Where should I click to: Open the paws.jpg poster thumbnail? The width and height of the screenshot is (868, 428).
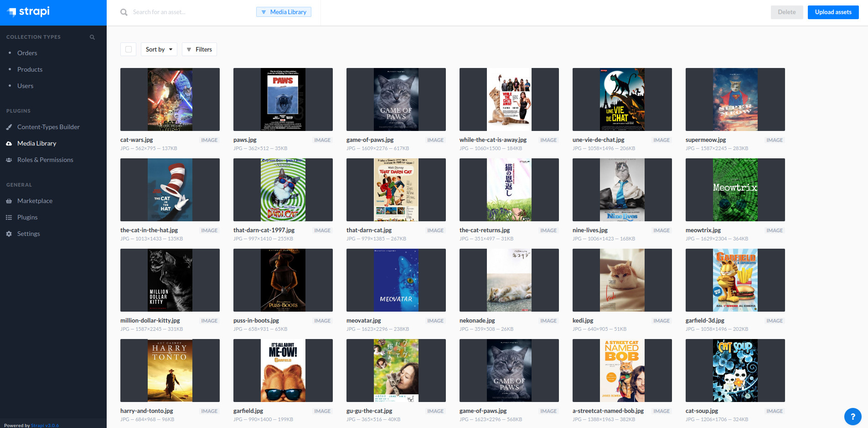coord(283,99)
